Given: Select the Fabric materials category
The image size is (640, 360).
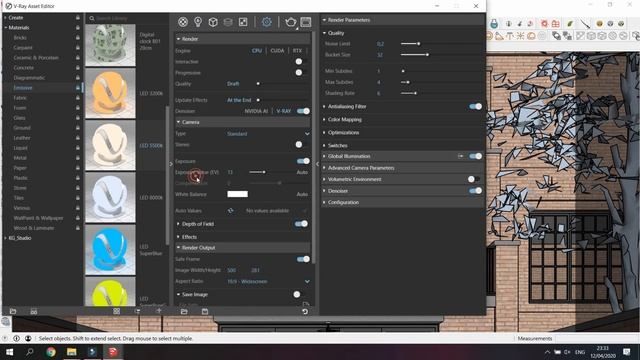Looking at the screenshot, I should tap(20, 98).
